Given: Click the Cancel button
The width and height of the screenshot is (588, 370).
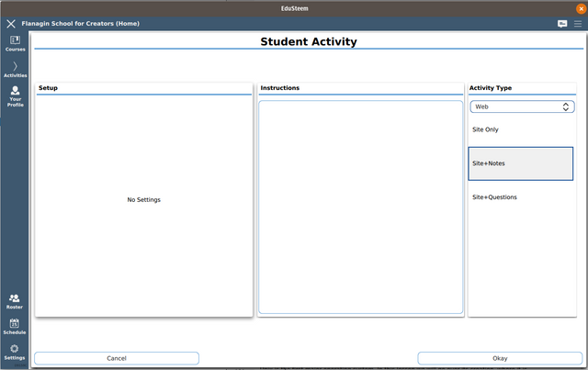Looking at the screenshot, I should pos(117,358).
